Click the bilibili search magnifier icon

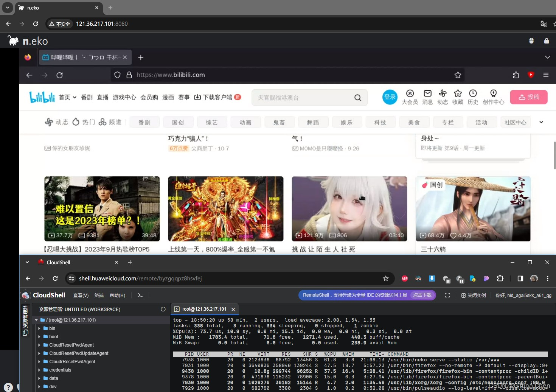[358, 98]
